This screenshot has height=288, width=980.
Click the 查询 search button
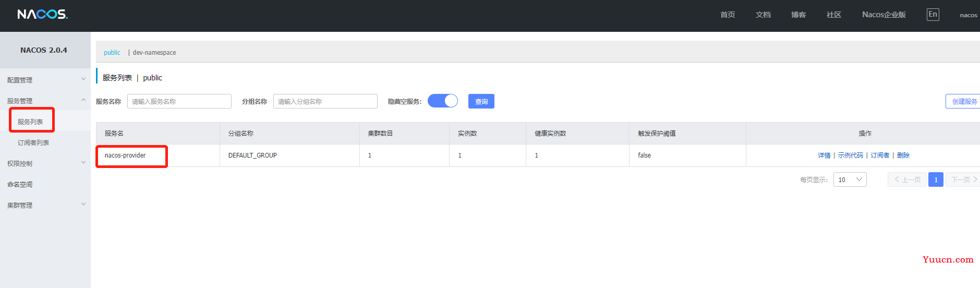[481, 101]
